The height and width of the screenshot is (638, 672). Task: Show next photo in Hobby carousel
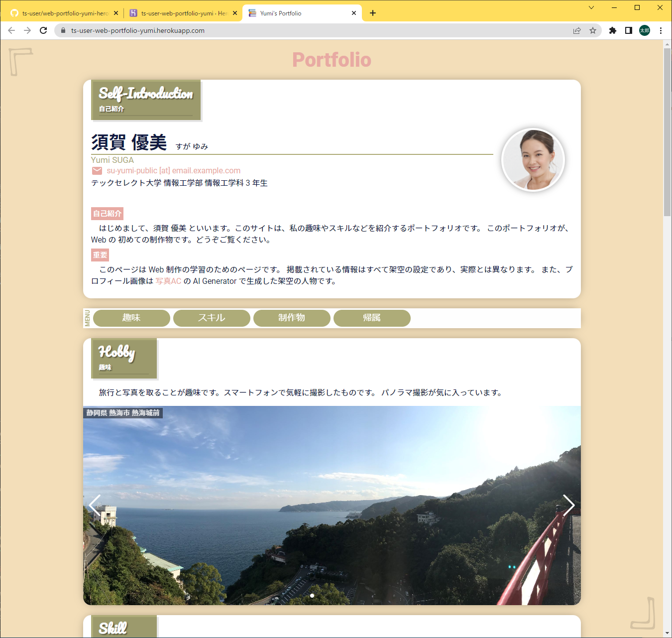[568, 506]
